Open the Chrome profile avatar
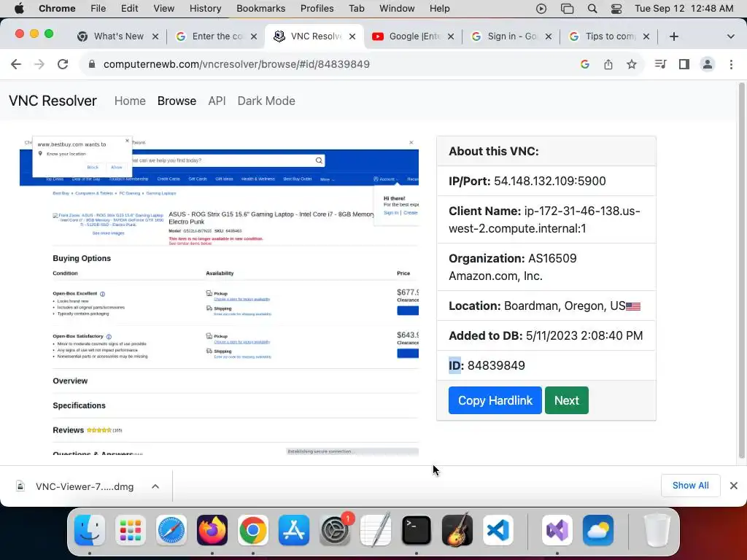 coord(708,64)
